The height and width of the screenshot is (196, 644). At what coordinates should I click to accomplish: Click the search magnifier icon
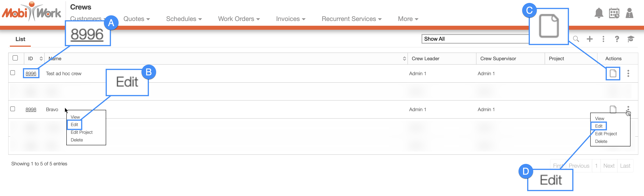coord(576,39)
